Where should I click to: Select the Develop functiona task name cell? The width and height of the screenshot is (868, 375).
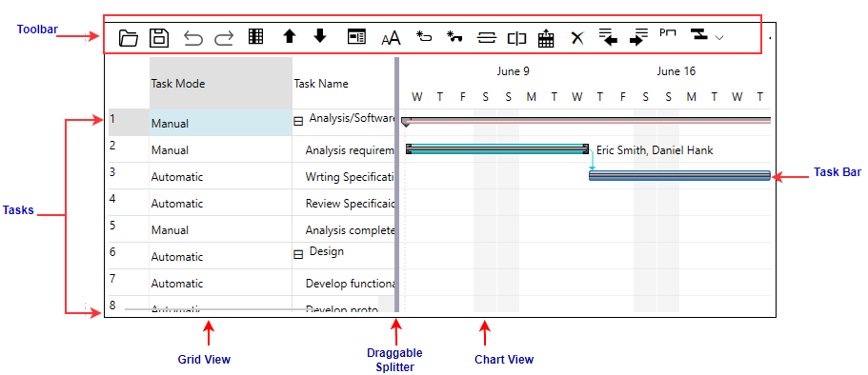click(344, 282)
